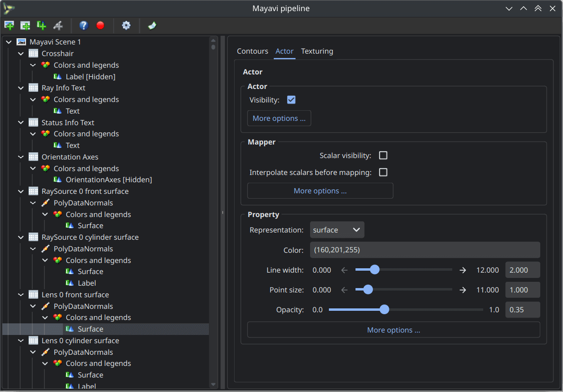Viewport: 563px width, 392px height.
Task: Open the Texturing tab
Action: tap(317, 51)
